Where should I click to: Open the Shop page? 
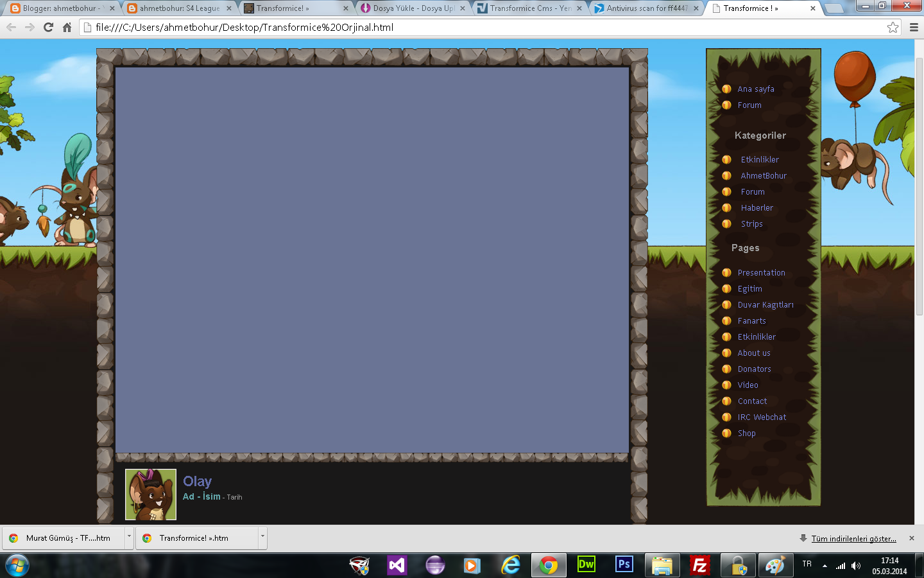coord(747,433)
